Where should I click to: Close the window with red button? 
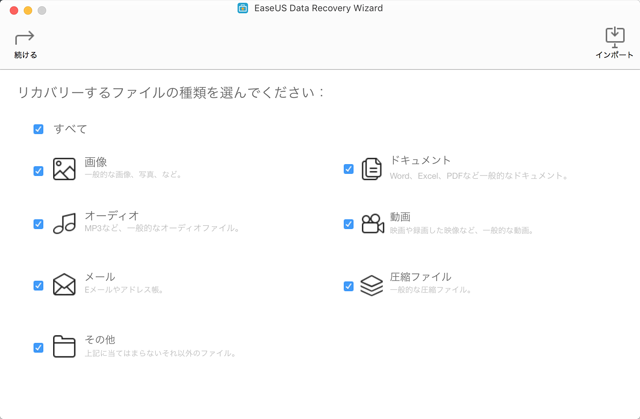pyautogui.click(x=14, y=11)
